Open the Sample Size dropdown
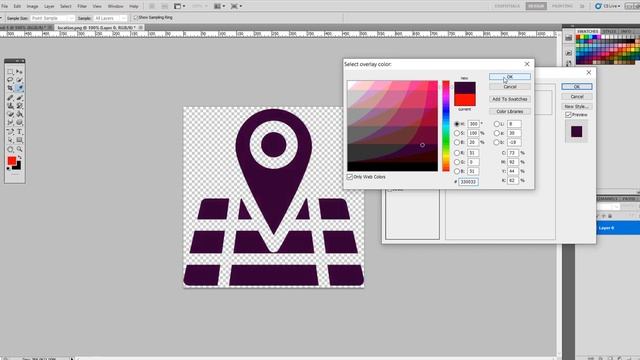The image size is (640, 360). click(53, 18)
